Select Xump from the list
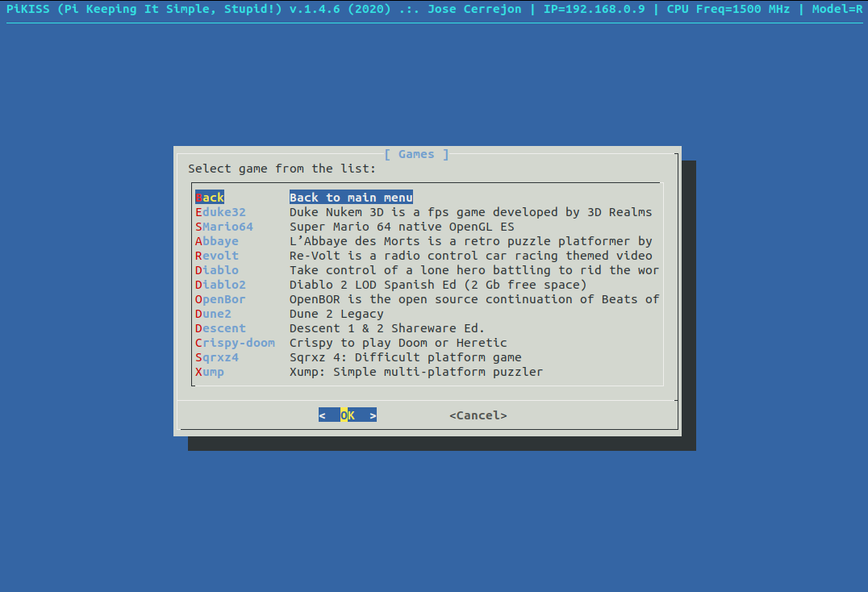The image size is (868, 592). click(210, 372)
